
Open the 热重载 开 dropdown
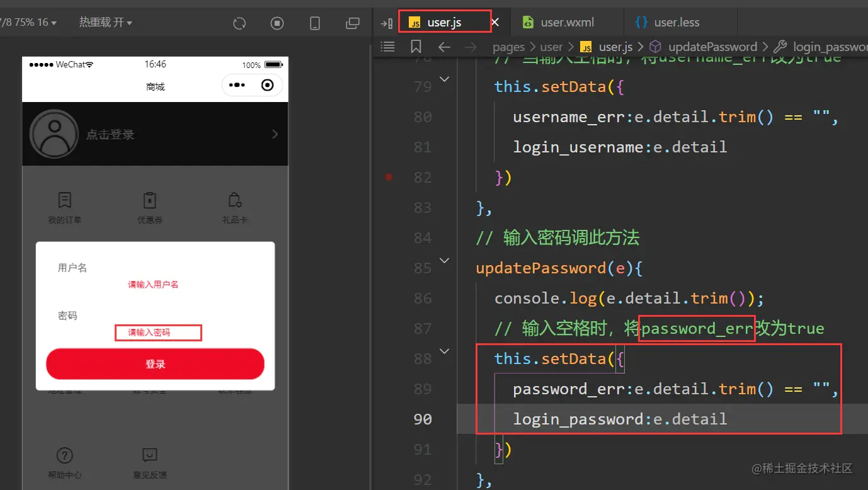point(105,23)
